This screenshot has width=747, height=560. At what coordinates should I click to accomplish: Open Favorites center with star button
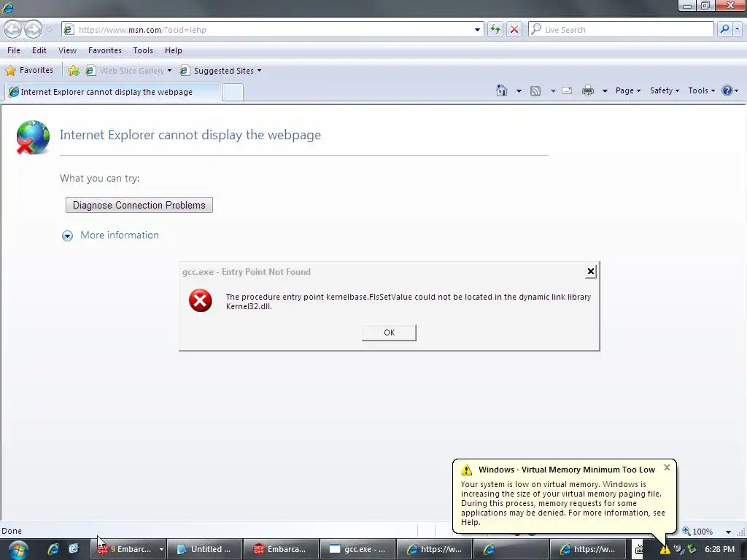tap(29, 71)
